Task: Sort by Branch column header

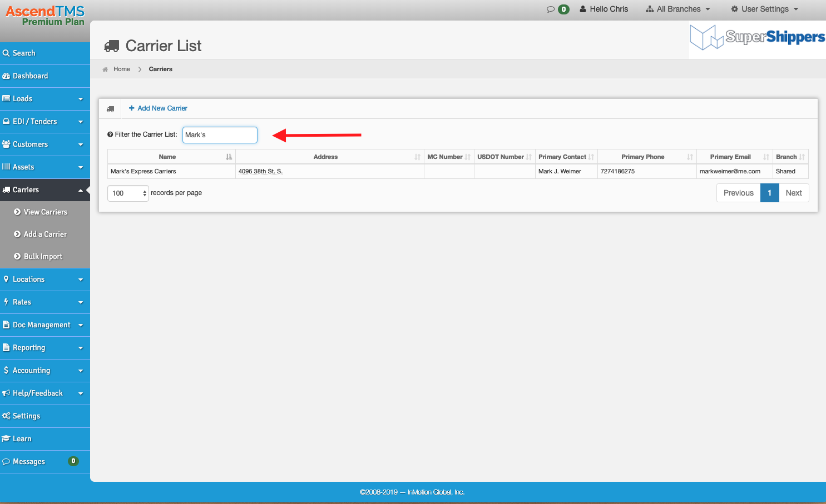Action: click(790, 157)
